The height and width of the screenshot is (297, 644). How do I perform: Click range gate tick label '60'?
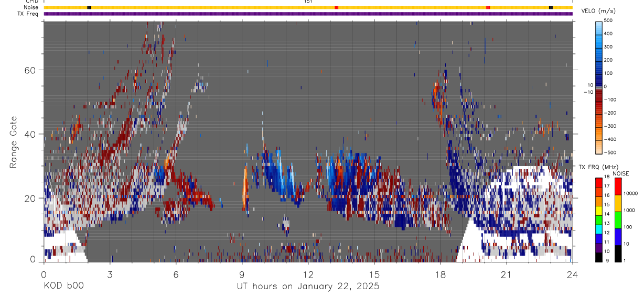(31, 70)
